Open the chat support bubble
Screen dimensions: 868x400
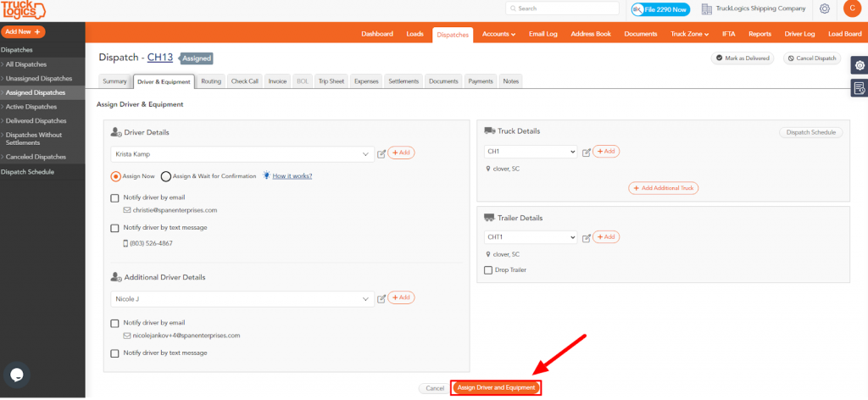17,375
